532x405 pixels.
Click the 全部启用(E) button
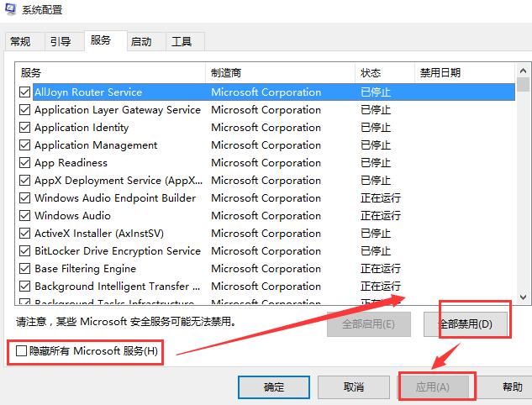coord(369,324)
